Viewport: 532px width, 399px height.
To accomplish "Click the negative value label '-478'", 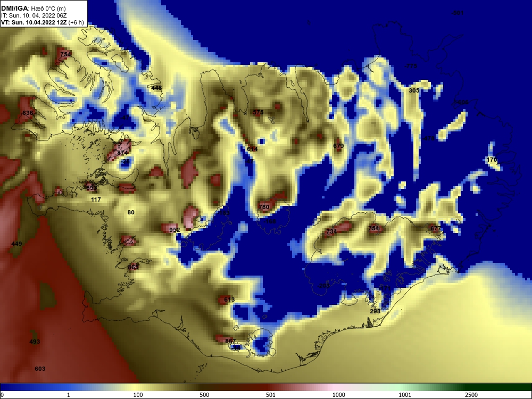I will pos(428,138).
